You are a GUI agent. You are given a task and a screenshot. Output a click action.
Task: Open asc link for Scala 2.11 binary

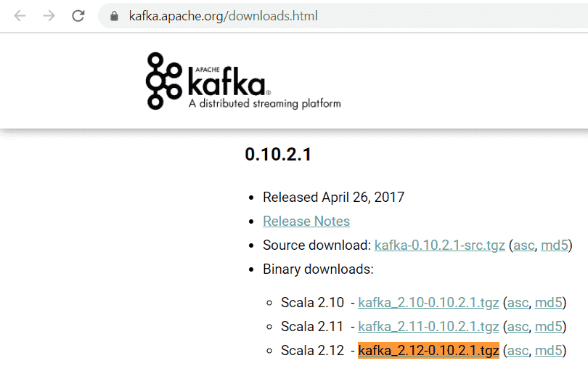(x=518, y=327)
